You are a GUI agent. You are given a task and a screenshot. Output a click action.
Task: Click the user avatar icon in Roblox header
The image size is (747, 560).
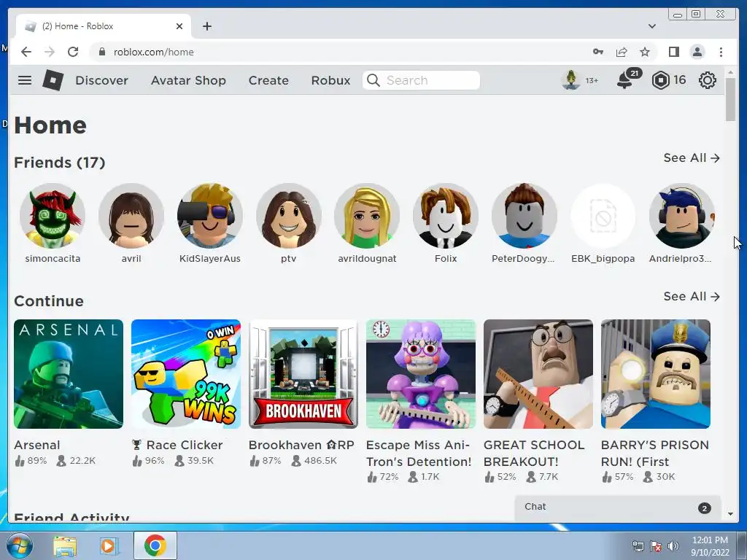570,80
